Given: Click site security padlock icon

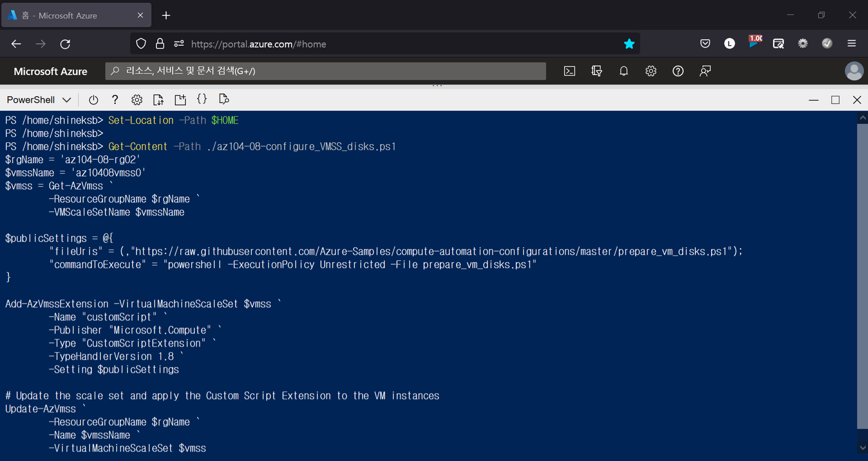Looking at the screenshot, I should pyautogui.click(x=160, y=44).
